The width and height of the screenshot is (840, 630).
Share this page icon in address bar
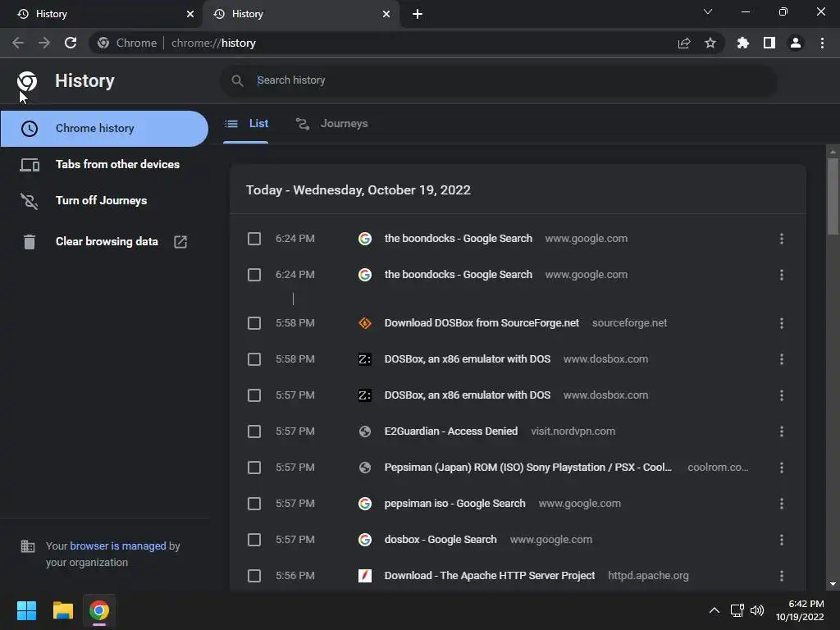684,43
